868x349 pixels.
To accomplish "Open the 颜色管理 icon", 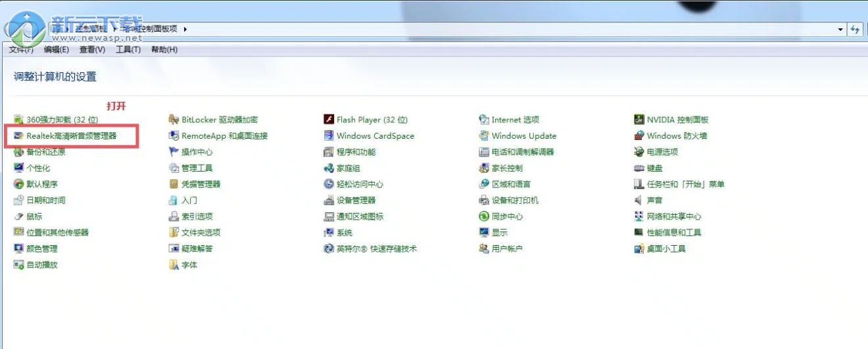I will point(19,248).
